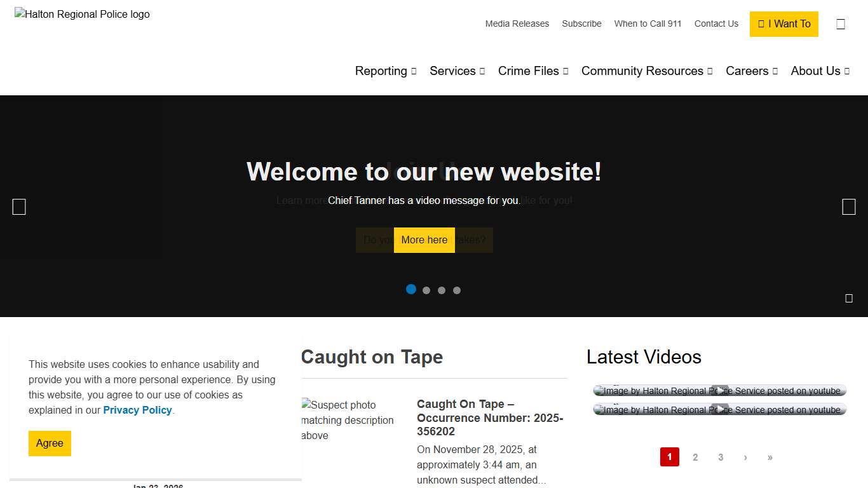
Task: Advance to next carousel slide arrow
Action: 848,207
